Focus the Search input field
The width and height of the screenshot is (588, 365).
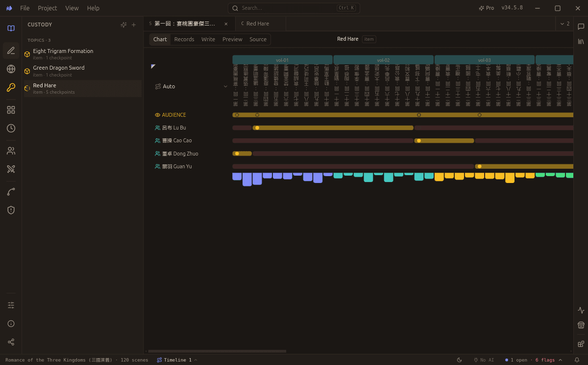(294, 8)
